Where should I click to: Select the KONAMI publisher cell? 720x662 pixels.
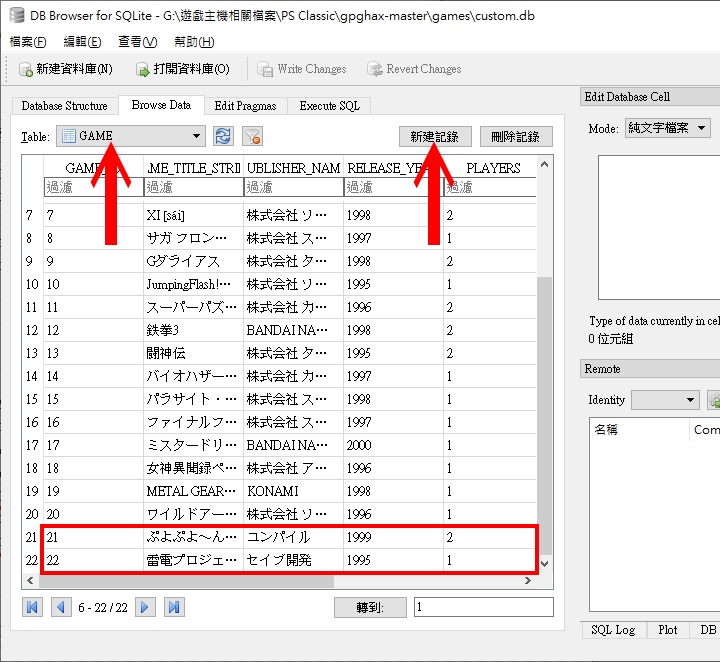click(x=293, y=491)
